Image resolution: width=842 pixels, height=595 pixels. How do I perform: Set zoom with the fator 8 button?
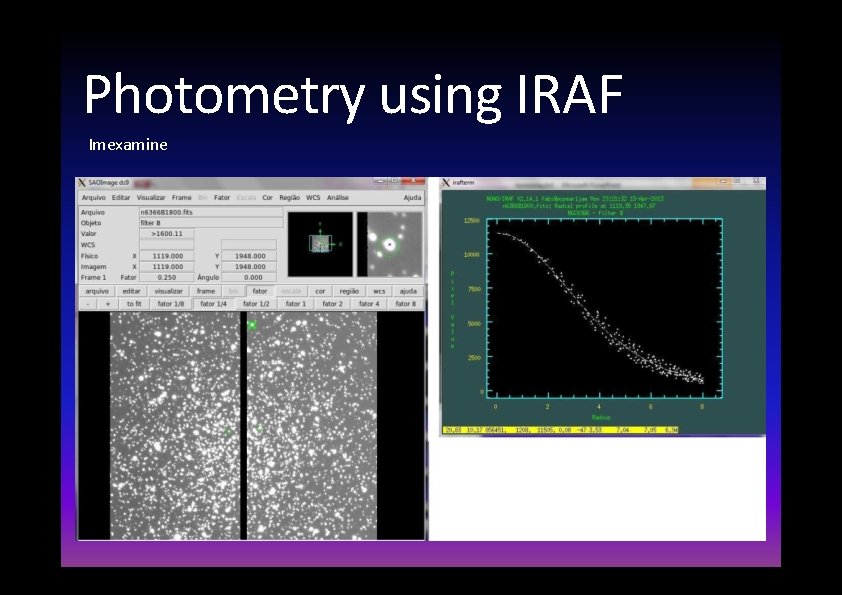click(406, 304)
